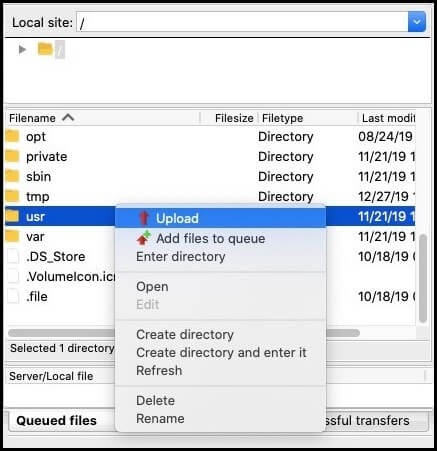Select Create directory and enter it
Viewport: 437px width, 451px height.
(221, 352)
